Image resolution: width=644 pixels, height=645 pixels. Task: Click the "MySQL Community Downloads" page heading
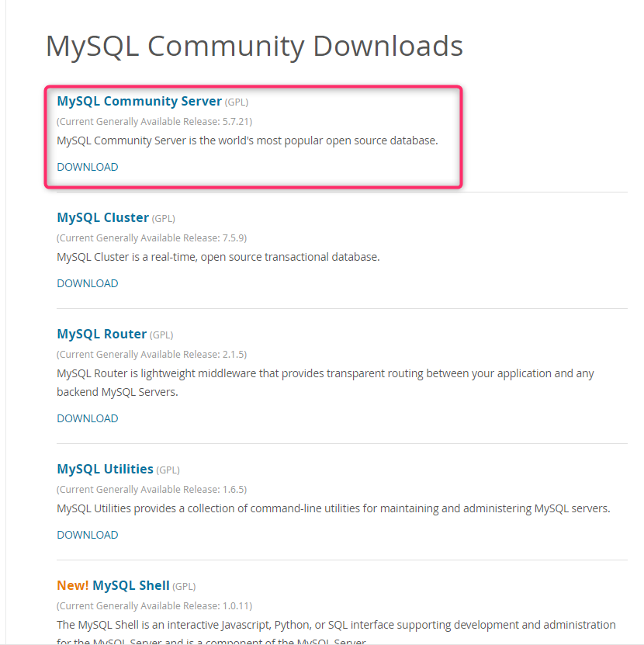(254, 46)
